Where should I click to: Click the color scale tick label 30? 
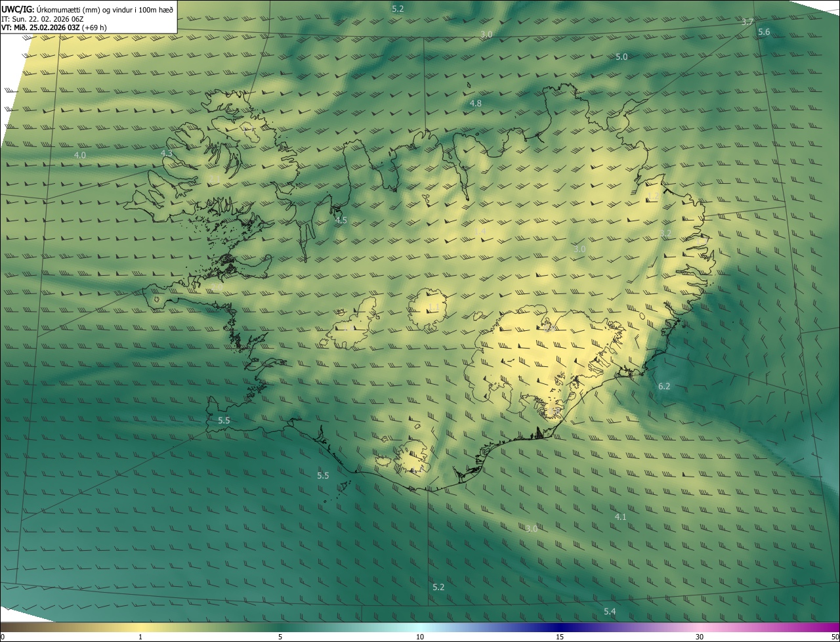click(x=700, y=637)
